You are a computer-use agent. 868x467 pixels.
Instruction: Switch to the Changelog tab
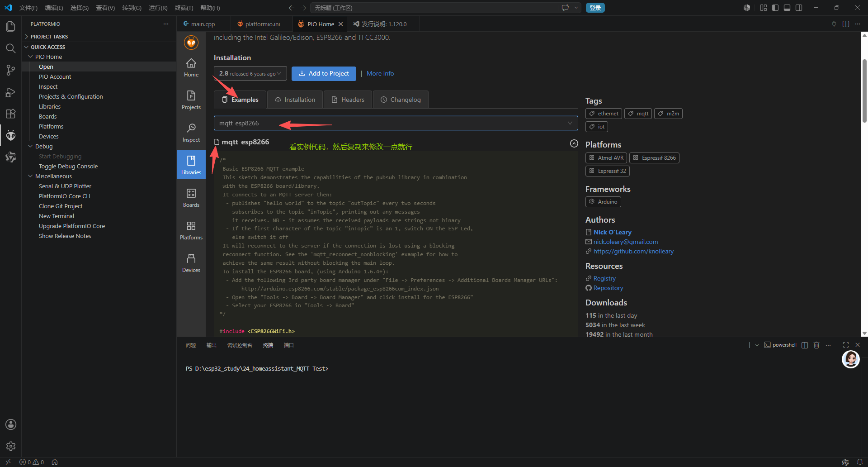[x=401, y=100]
